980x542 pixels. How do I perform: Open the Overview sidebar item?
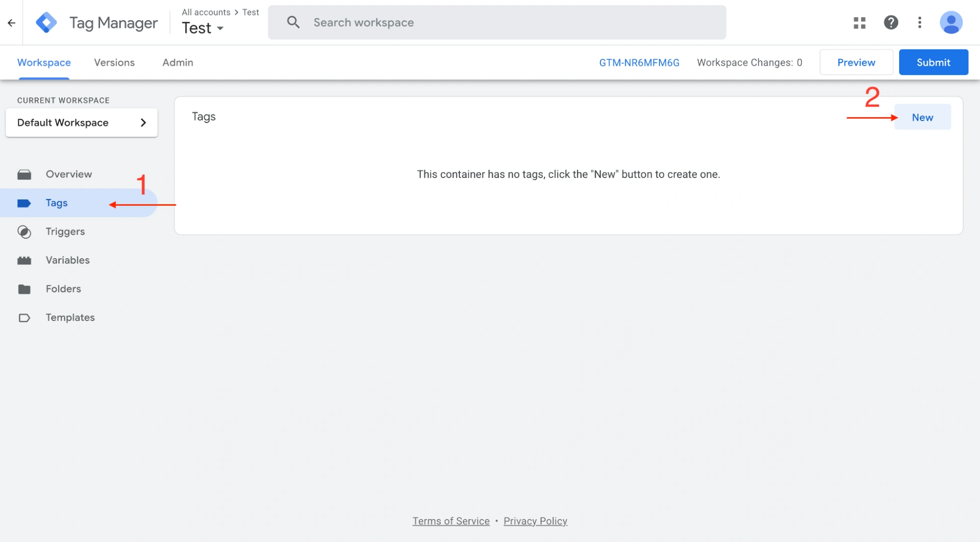69,174
